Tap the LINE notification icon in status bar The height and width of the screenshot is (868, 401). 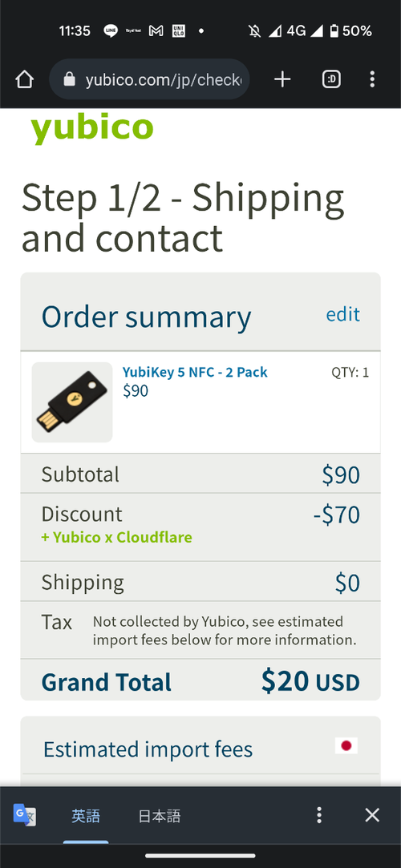(x=111, y=31)
